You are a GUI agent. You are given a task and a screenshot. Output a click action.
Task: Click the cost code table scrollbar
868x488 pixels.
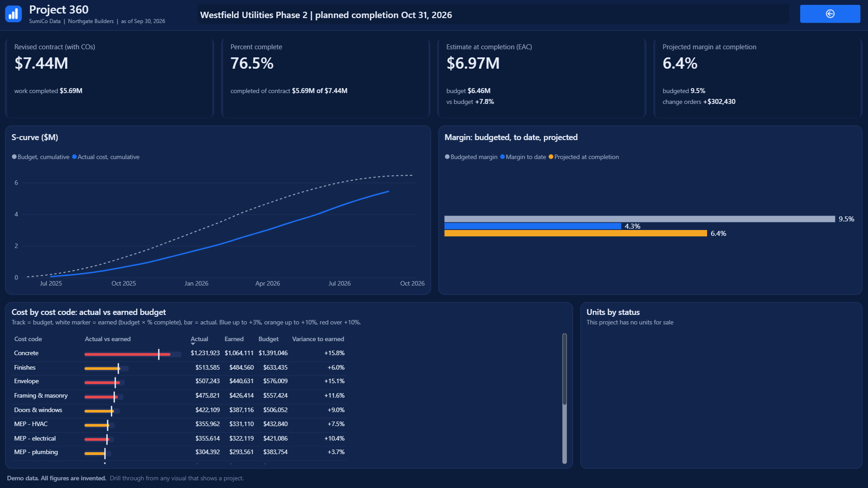point(564,369)
